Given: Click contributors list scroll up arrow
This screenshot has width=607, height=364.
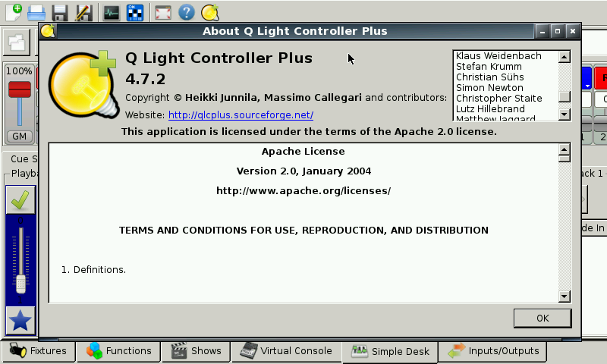Looking at the screenshot, I should coord(565,57).
